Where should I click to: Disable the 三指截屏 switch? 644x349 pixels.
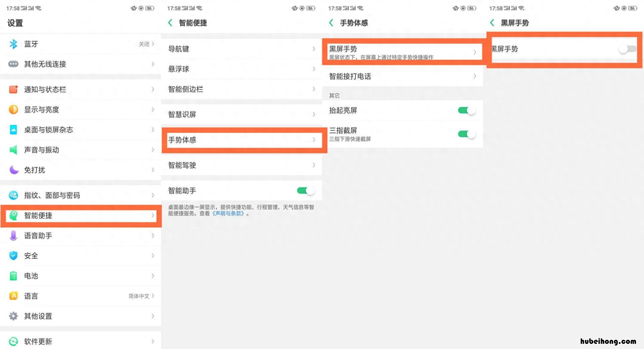(x=467, y=134)
